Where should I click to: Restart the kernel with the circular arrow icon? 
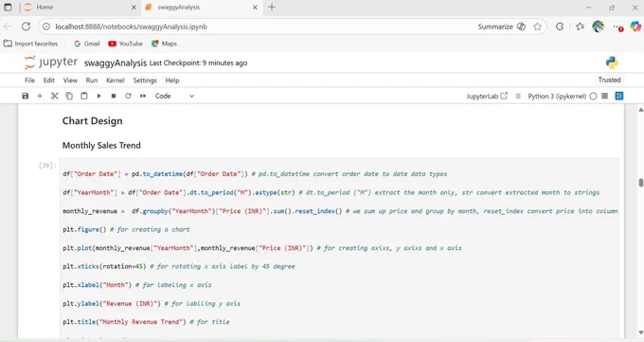pyautogui.click(x=128, y=96)
